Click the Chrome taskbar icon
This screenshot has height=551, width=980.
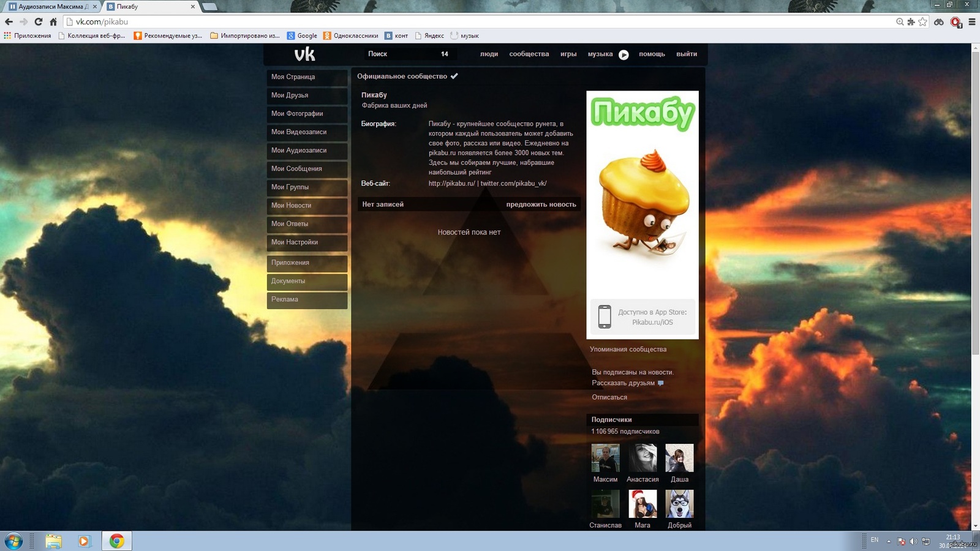[x=116, y=541]
